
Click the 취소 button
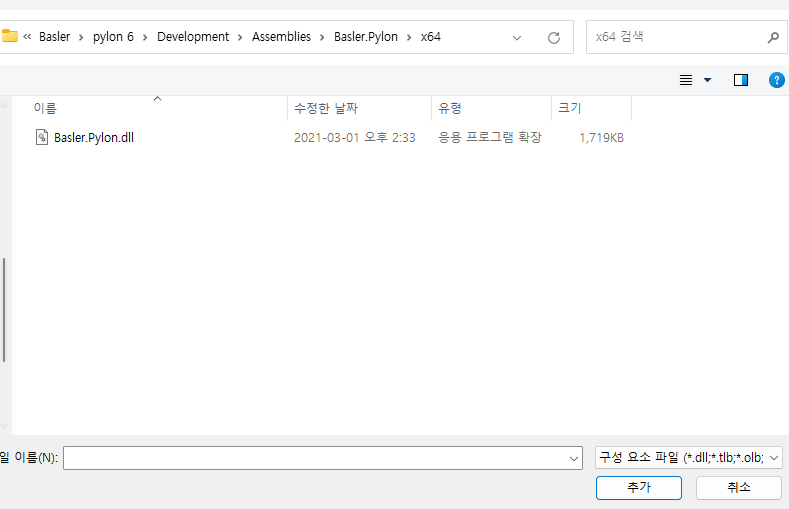tap(739, 487)
